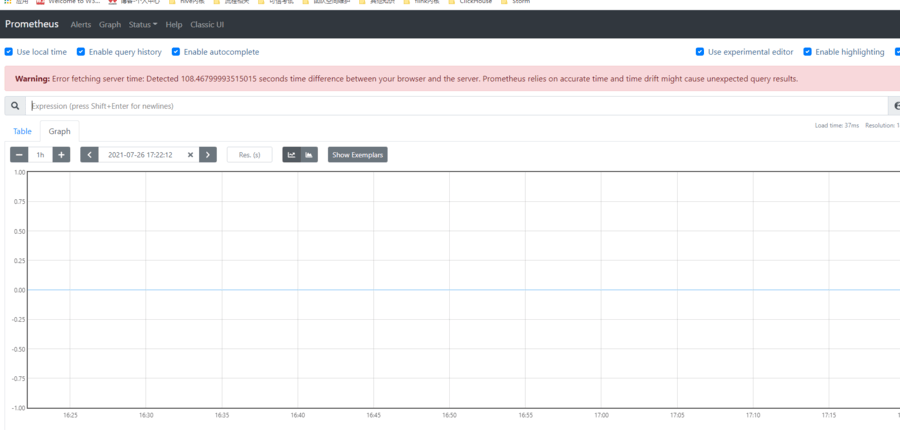Click the 1h range input field
This screenshot has height=430, width=900.
click(41, 155)
